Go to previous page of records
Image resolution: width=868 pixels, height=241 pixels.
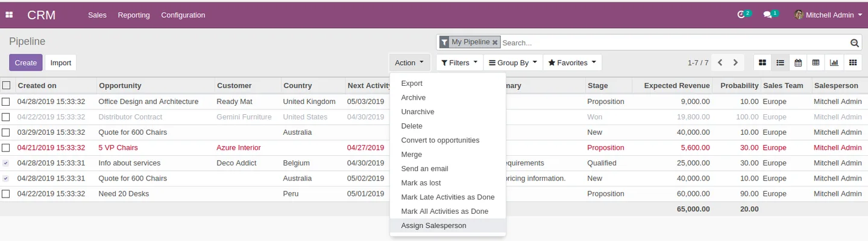point(720,63)
